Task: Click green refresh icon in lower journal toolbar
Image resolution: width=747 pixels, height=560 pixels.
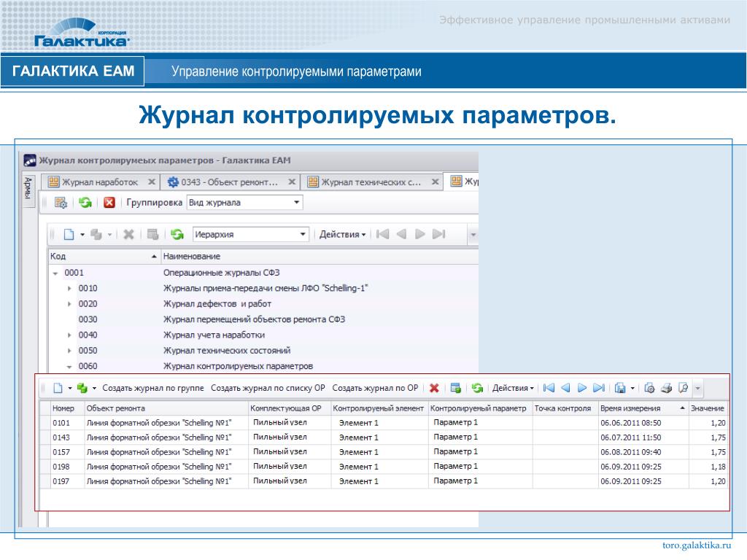Action: (x=477, y=388)
